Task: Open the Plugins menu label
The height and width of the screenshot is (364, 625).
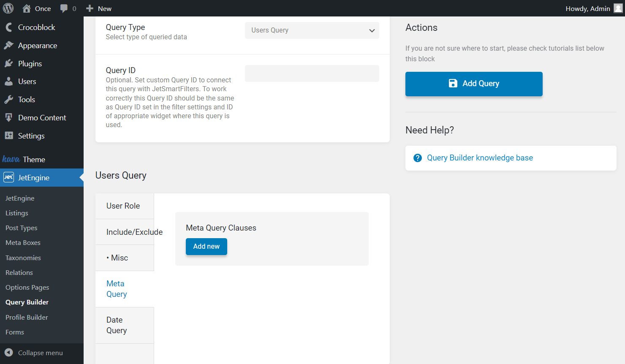Action: tap(30, 64)
